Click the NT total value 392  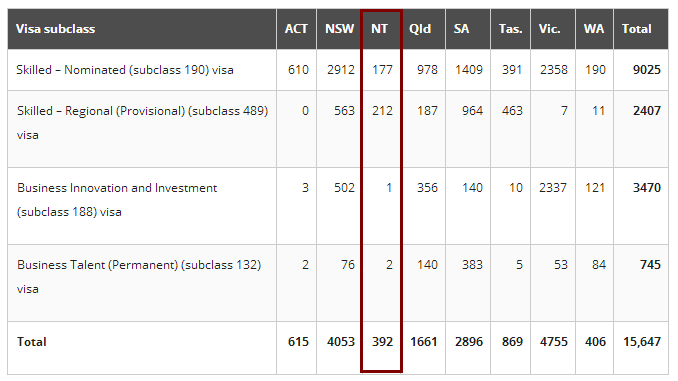[383, 342]
